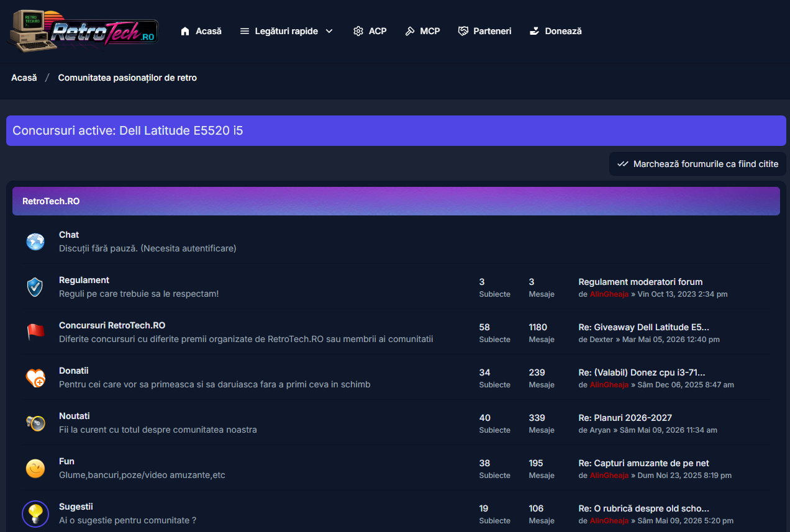
Task: Open last post Re: O rubrică despre old scho...
Action: (643, 508)
